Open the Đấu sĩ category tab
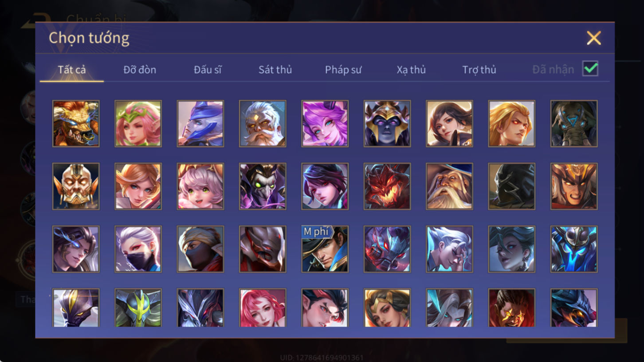The height and width of the screenshot is (362, 644). pos(208,70)
